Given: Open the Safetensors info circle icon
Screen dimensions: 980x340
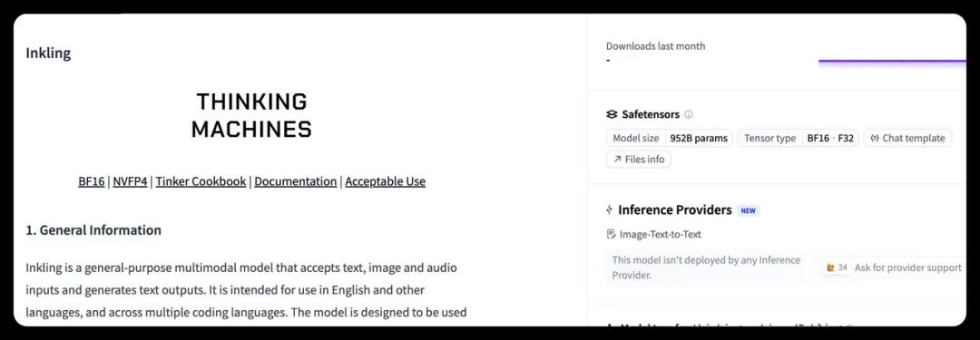Looking at the screenshot, I should 689,114.
